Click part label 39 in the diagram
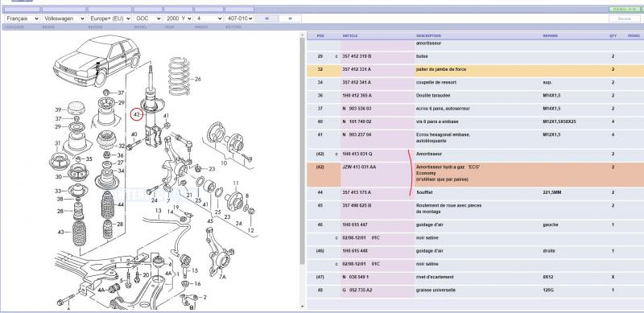The height and width of the screenshot is (313, 644). [58, 109]
